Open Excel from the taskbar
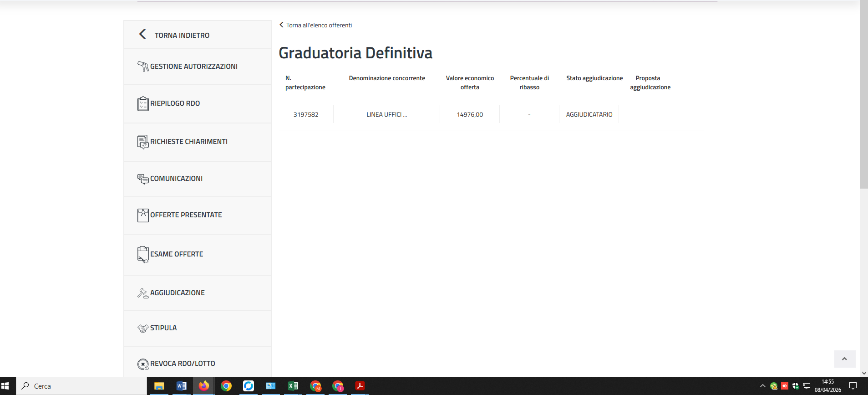868x395 pixels. [x=293, y=386]
